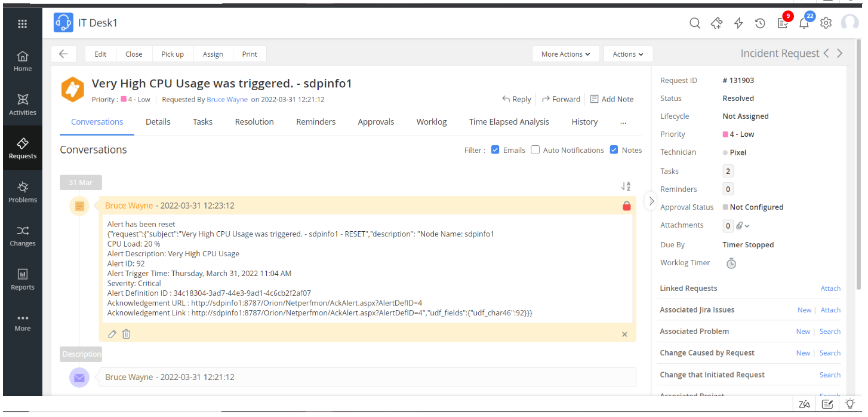Click the AI sparkle icon in header

[x=717, y=23]
